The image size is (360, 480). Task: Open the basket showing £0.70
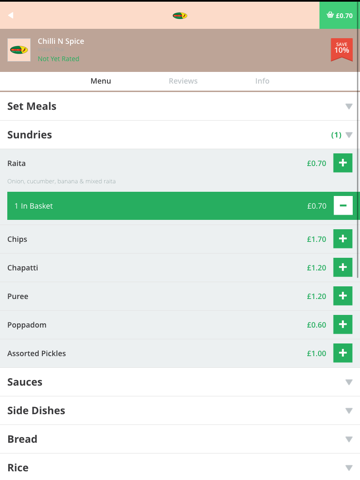(x=339, y=15)
